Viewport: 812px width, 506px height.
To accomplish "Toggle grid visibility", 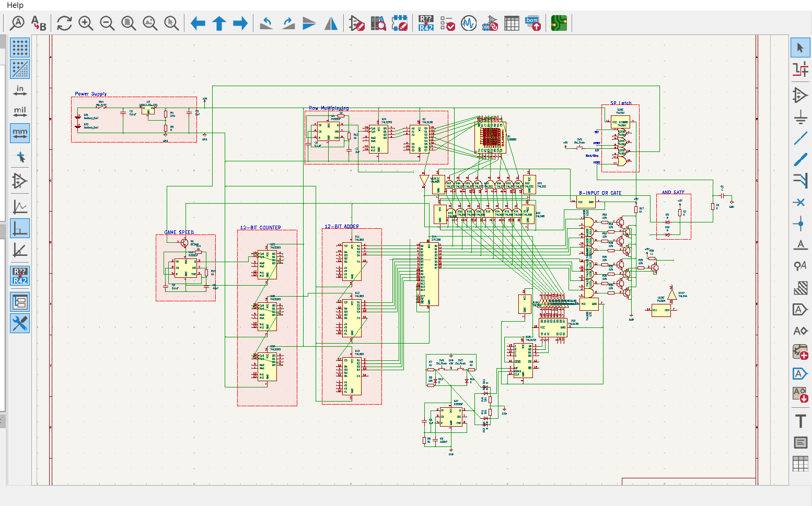I will click(20, 48).
